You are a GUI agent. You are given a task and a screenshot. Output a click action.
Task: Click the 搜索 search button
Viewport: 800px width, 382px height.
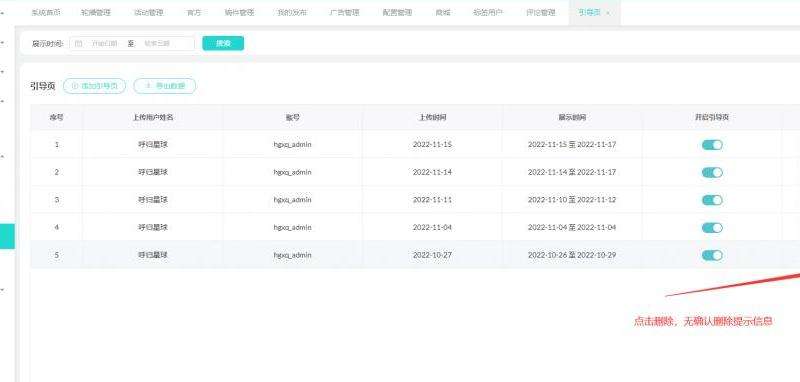(223, 43)
